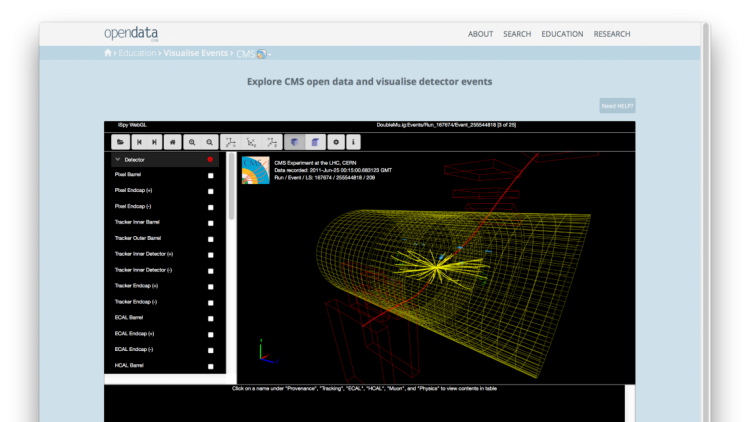Switch to first axis view orientation icon
This screenshot has height=422, width=750.
(231, 142)
